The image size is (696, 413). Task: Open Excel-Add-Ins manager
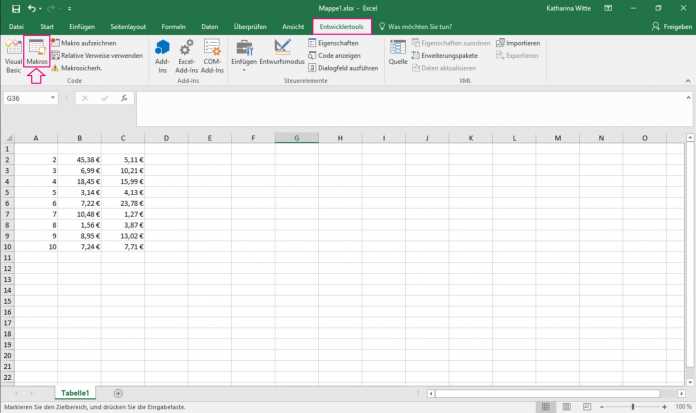tap(186, 56)
